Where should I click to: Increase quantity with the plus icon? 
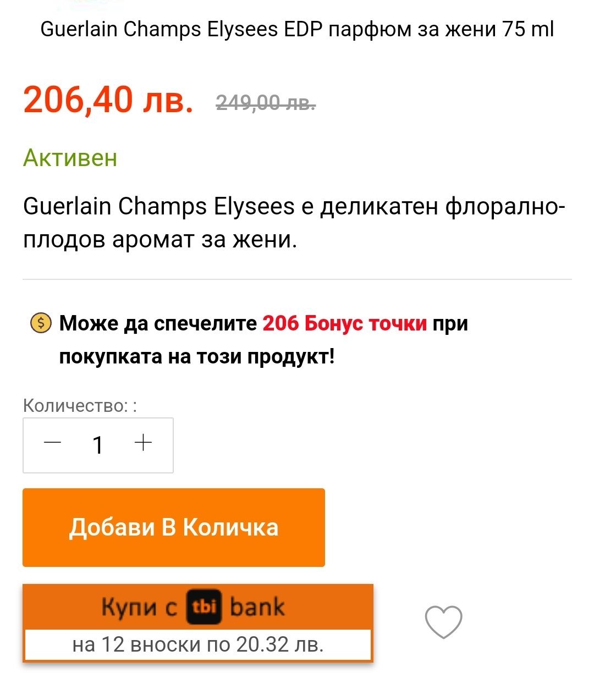[x=143, y=443]
